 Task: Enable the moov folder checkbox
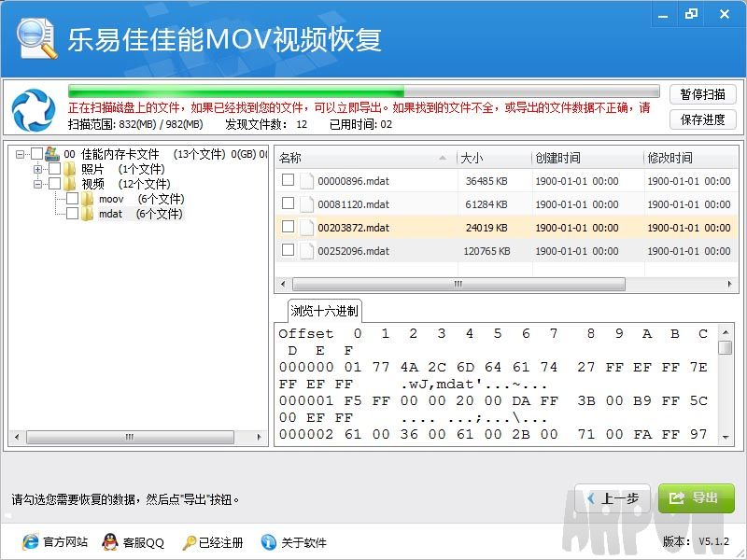click(70, 199)
